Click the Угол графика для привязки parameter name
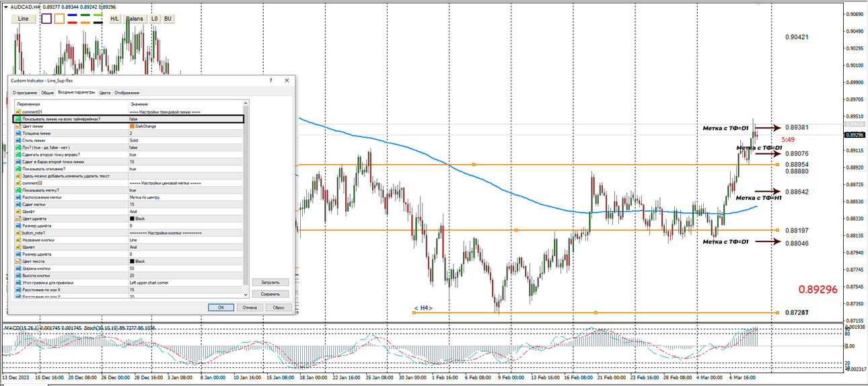 [x=48, y=282]
